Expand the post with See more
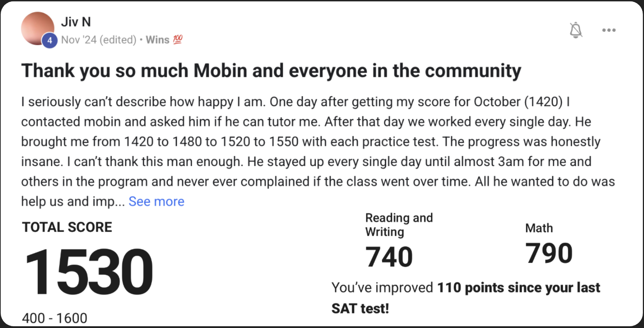 pos(156,201)
